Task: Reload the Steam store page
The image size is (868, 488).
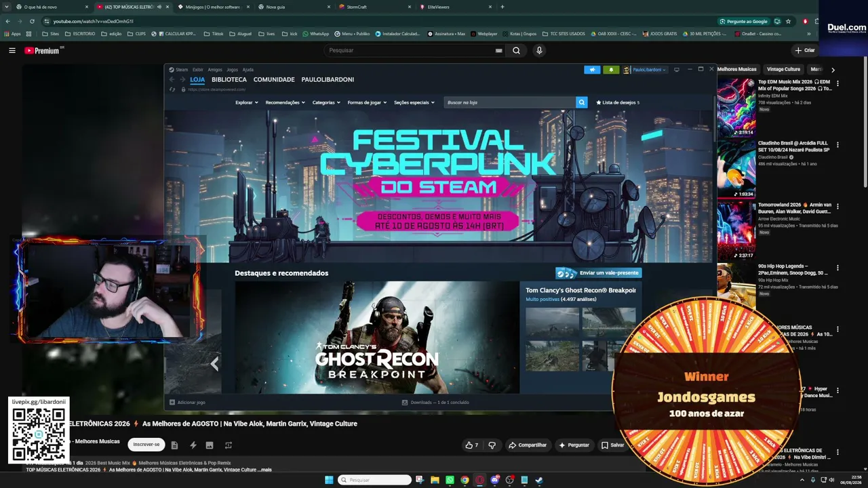Action: pos(172,89)
